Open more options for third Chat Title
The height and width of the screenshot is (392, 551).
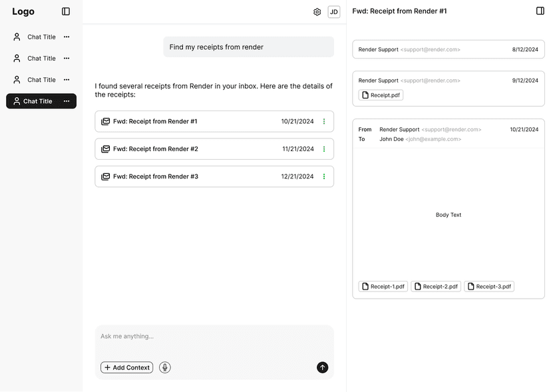click(x=67, y=80)
